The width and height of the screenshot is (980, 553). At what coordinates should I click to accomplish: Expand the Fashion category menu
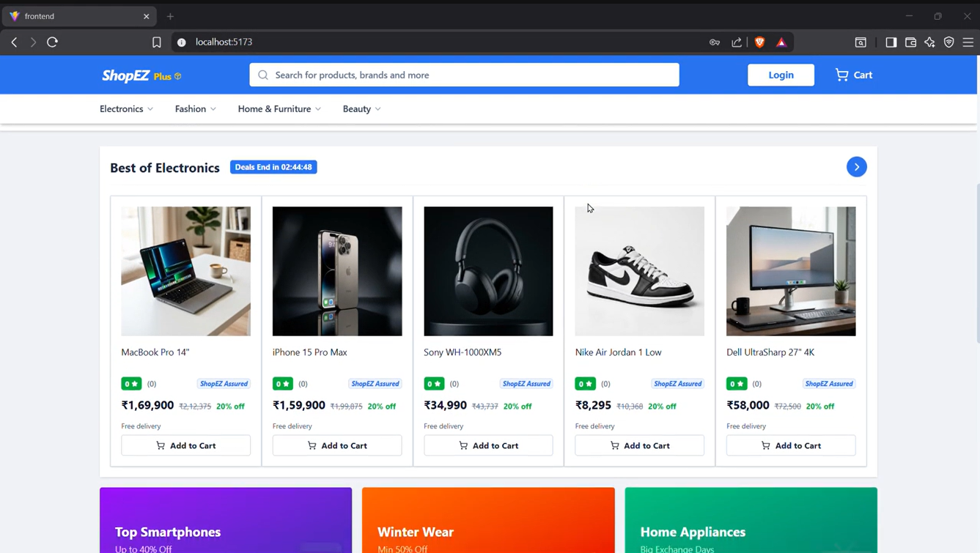point(196,109)
